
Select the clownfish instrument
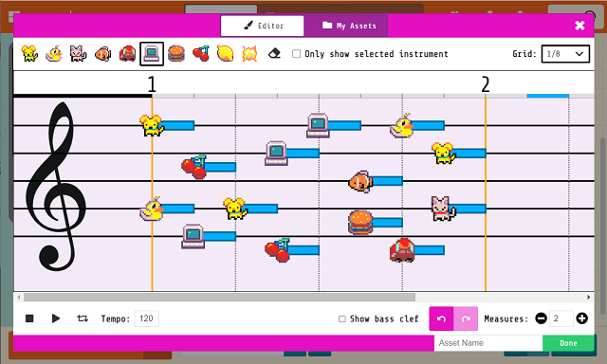pyautogui.click(x=103, y=53)
